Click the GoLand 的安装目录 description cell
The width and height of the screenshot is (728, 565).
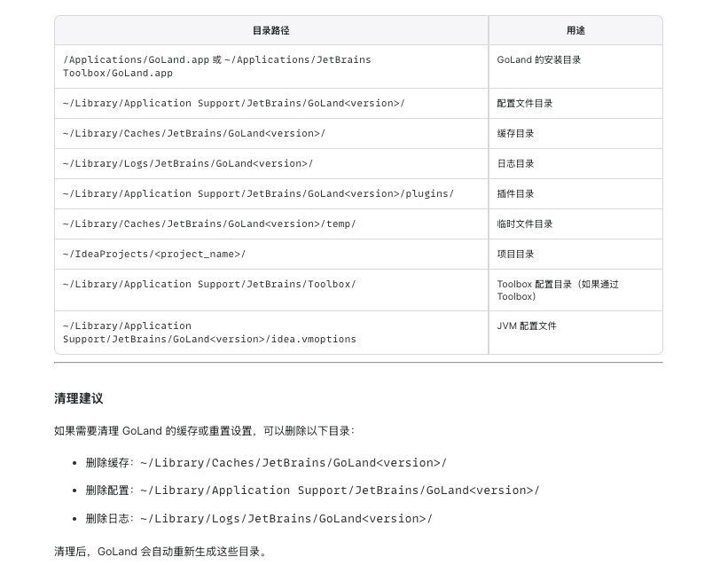(575, 67)
